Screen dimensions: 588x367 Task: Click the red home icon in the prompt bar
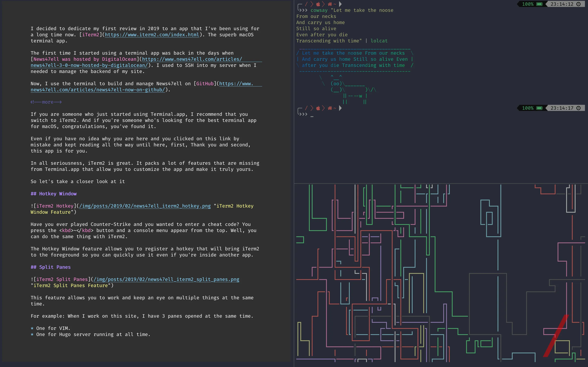(330, 4)
